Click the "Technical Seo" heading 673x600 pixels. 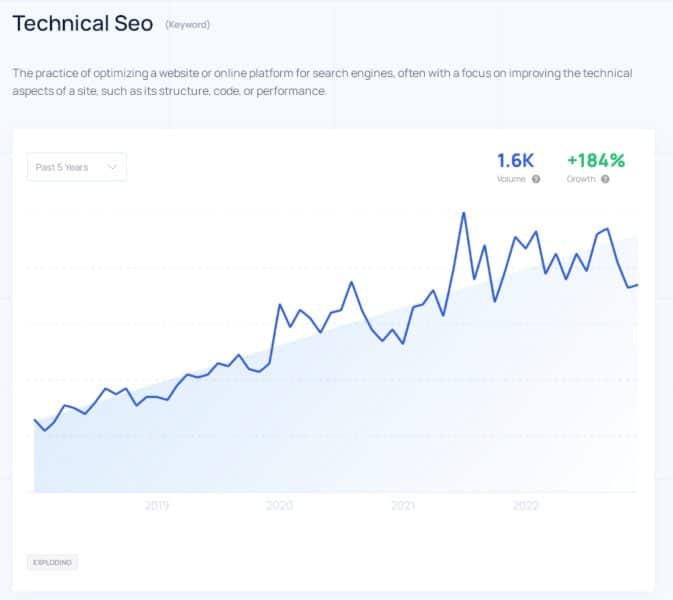82,23
